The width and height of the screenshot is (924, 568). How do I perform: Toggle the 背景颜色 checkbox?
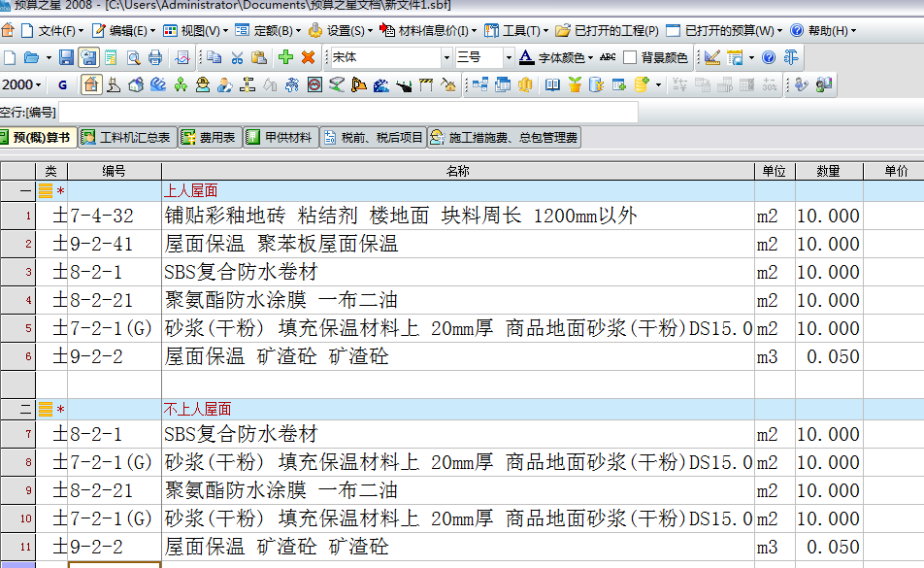tap(630, 57)
